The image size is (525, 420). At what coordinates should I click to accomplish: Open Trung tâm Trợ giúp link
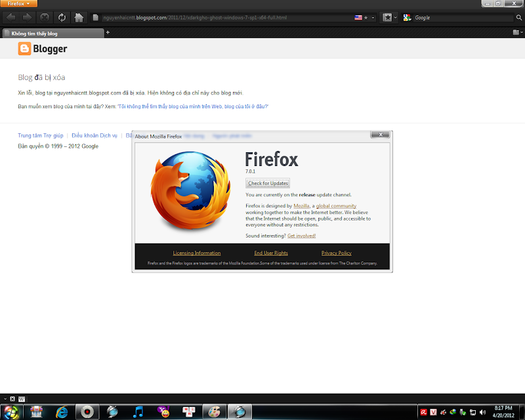(41, 135)
